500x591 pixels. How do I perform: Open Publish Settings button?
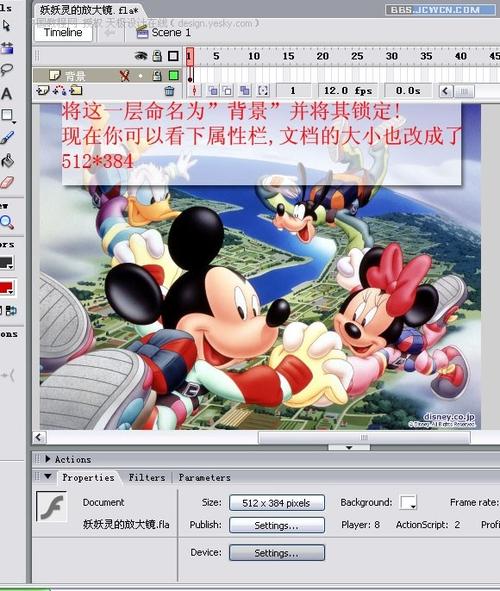point(277,525)
